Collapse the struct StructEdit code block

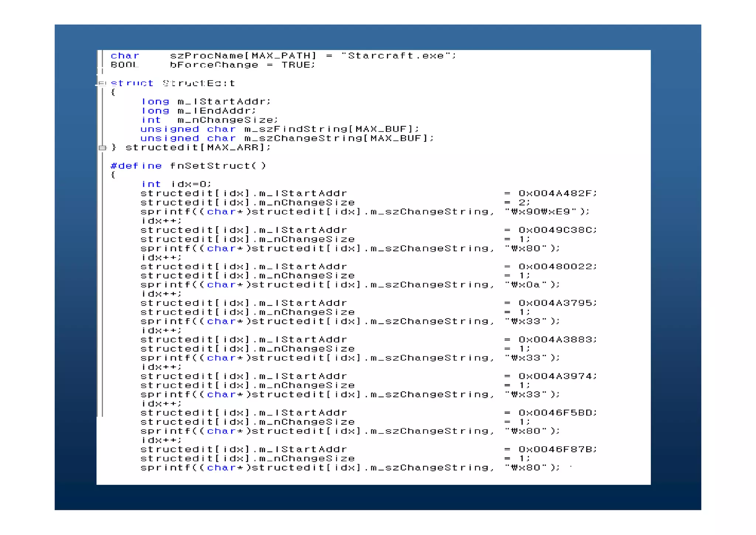[102, 84]
